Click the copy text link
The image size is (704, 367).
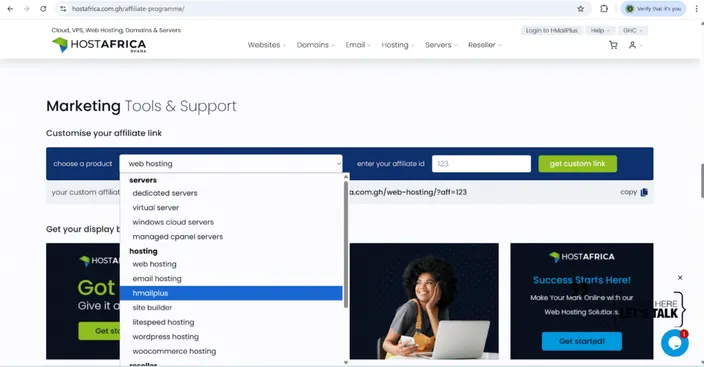click(x=628, y=192)
